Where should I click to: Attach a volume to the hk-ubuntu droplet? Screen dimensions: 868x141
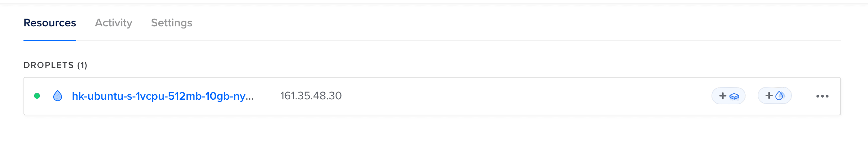click(728, 96)
